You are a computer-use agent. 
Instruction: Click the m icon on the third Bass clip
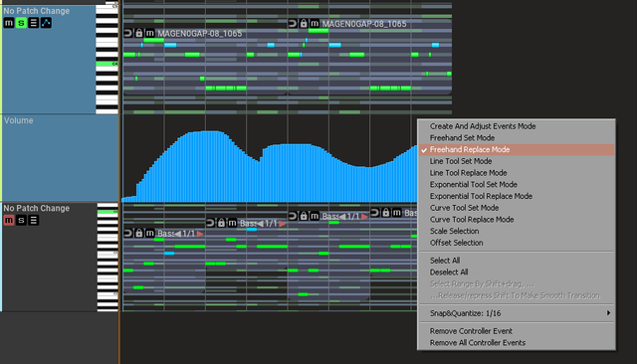click(x=315, y=216)
